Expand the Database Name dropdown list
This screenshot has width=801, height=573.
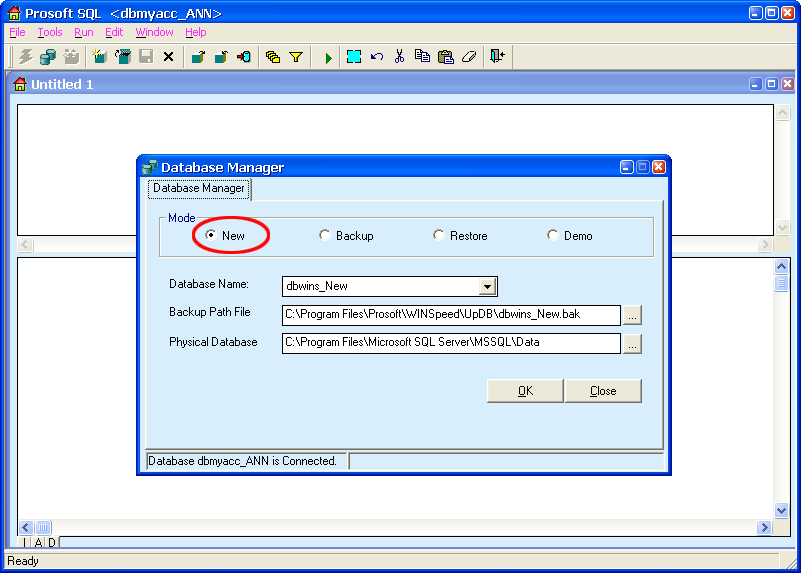[x=487, y=287]
